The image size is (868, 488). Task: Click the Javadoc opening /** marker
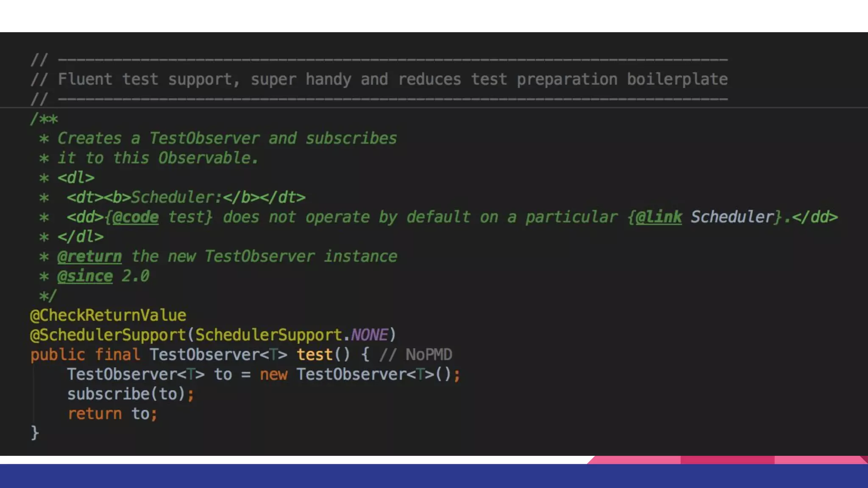pyautogui.click(x=44, y=119)
